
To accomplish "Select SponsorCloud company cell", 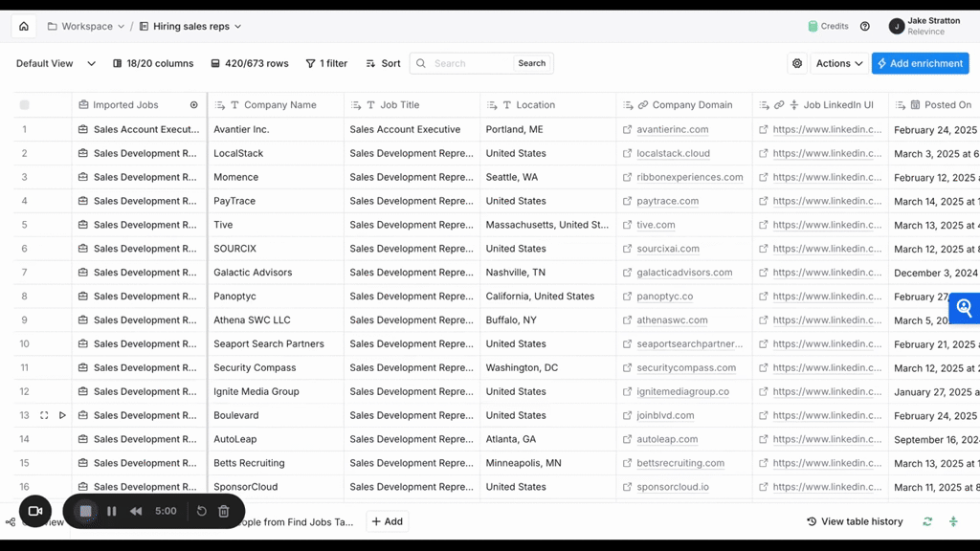I will 276,487.
